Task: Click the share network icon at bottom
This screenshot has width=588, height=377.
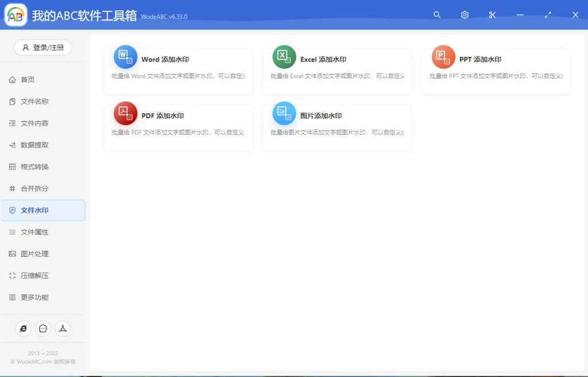Action: pyautogui.click(x=63, y=328)
